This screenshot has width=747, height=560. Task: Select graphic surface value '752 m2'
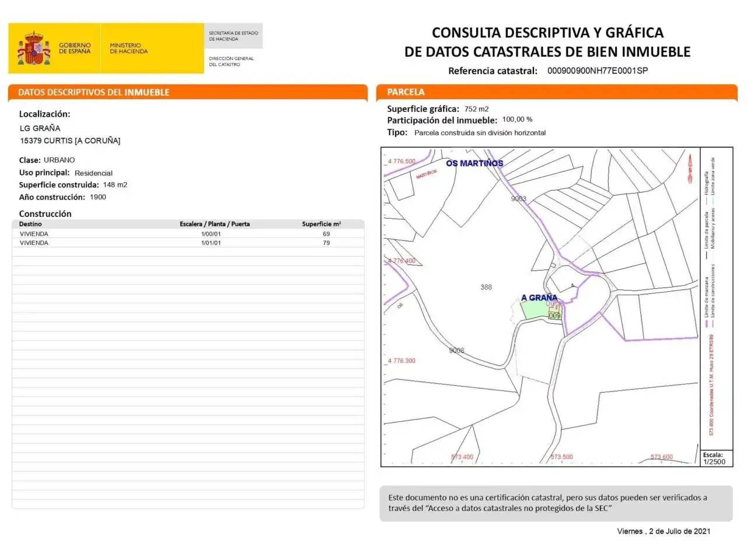(476, 109)
